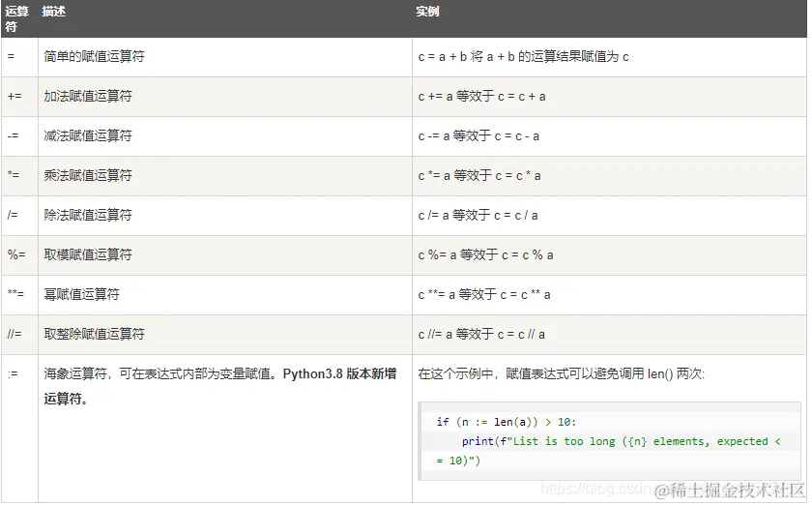Viewport: 812px width, 506px height.
Task: Click the '运算符' column header
Action: [x=17, y=18]
